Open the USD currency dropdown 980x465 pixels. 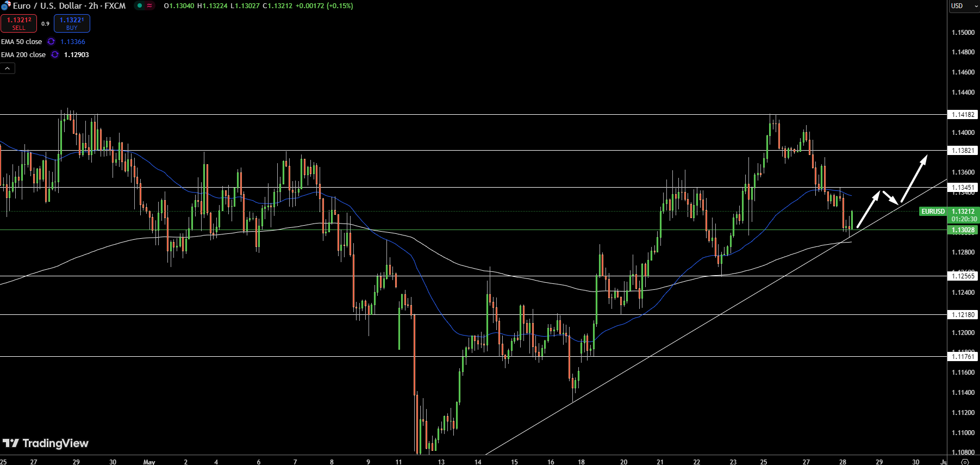tap(963, 6)
